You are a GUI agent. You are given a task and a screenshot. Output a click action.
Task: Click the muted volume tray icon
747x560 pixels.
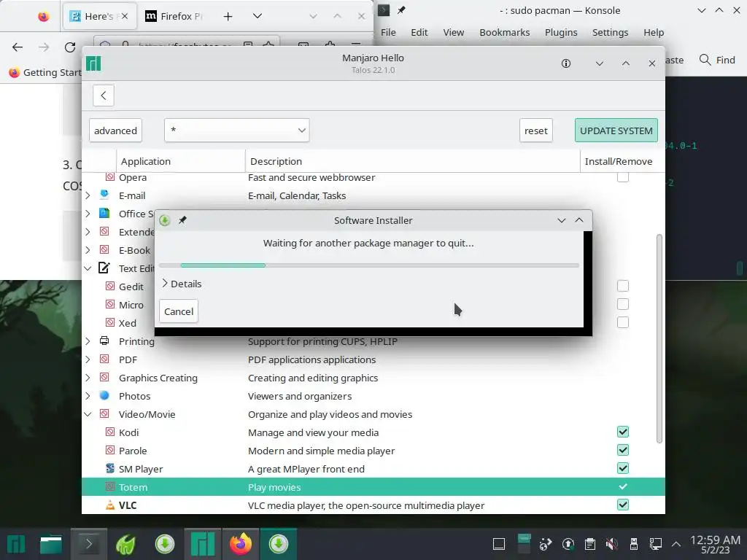click(x=612, y=544)
